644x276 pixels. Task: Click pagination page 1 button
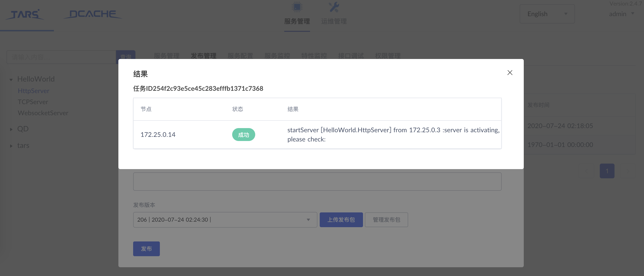click(607, 171)
